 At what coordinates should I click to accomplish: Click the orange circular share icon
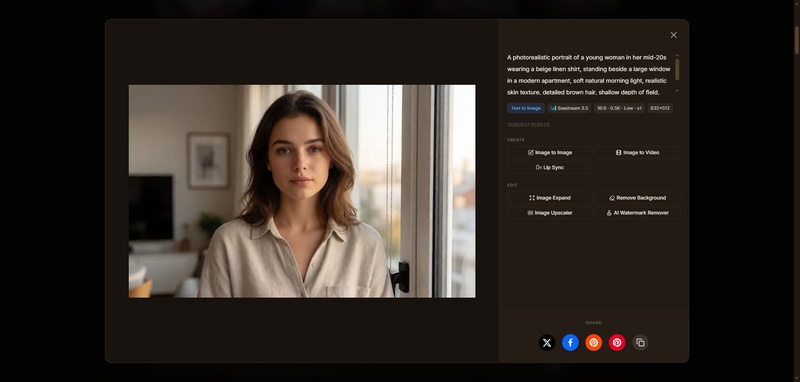[x=593, y=343]
